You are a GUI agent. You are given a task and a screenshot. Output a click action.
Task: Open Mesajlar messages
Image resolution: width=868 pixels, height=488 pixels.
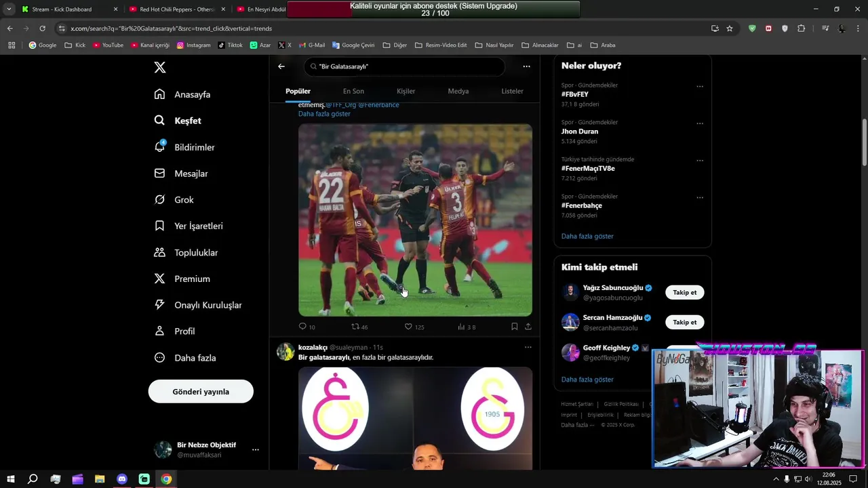pyautogui.click(x=181, y=174)
